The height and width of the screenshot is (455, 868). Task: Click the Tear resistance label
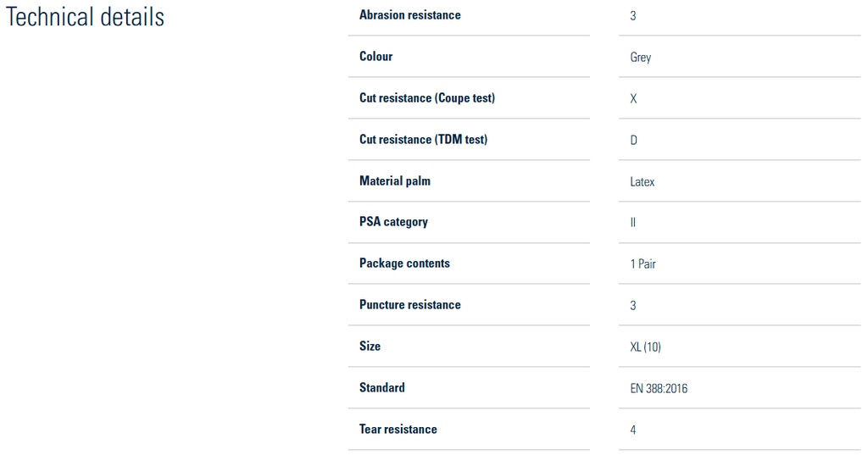pos(398,429)
